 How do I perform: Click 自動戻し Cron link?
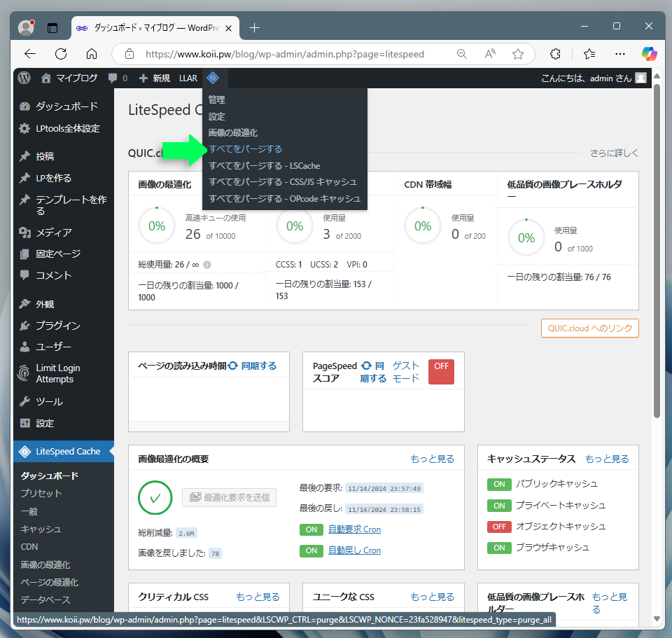354,550
